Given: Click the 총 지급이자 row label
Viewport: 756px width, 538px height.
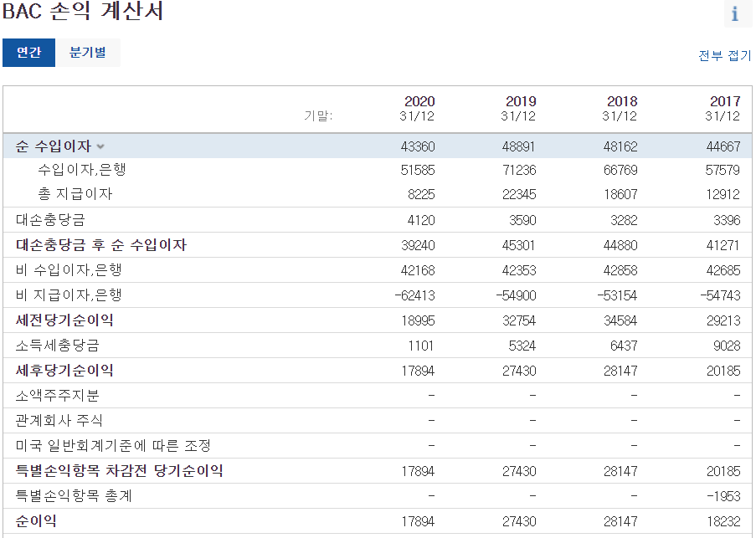Looking at the screenshot, I should (x=75, y=194).
